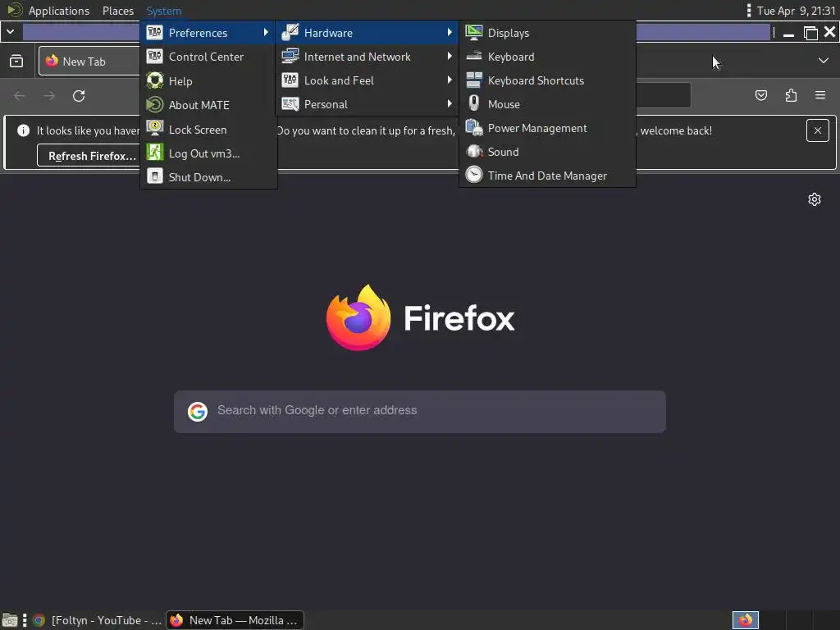Switch to New Tab Mozilla taskbar button

click(x=235, y=620)
